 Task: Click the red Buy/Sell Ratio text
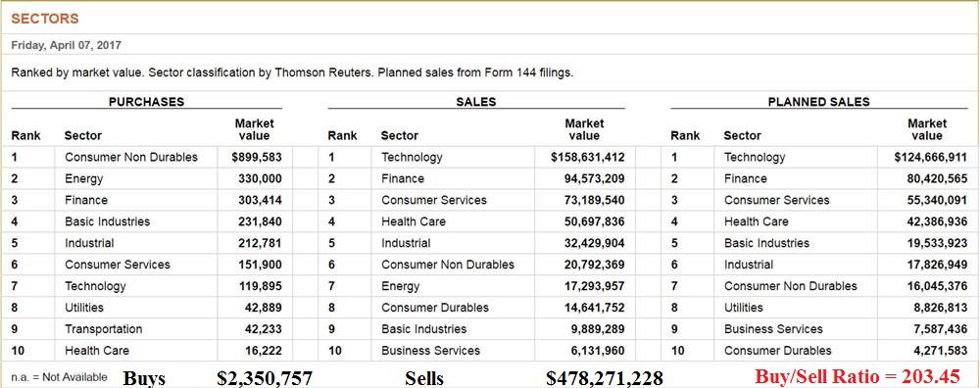click(x=857, y=377)
